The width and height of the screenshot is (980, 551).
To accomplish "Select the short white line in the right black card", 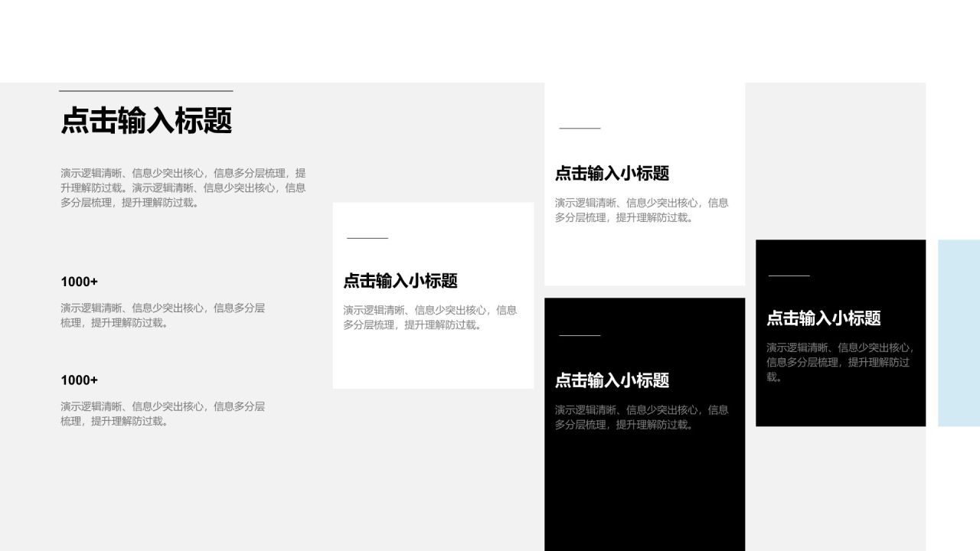I will (x=789, y=275).
